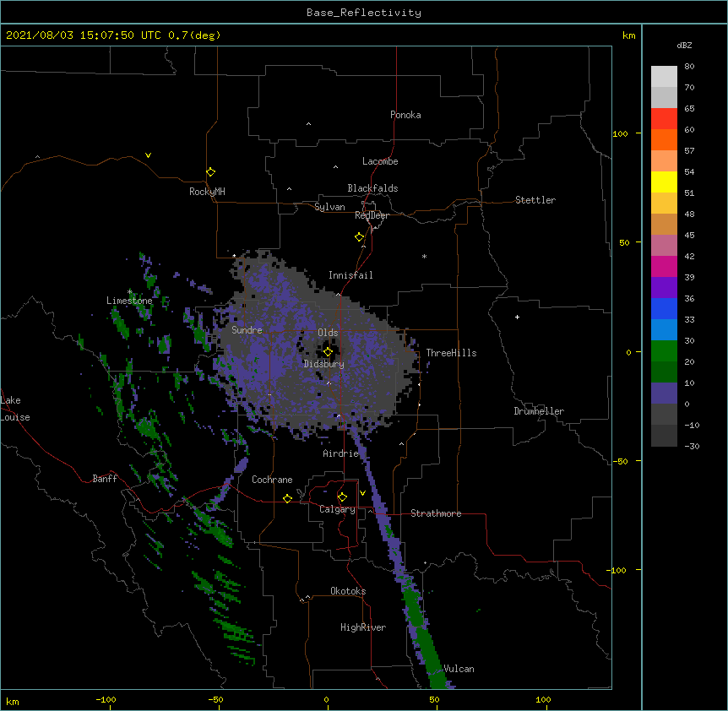Viewport: 728px width, 711px height.
Task: Click the Blackfalds city label
Action: point(372,188)
